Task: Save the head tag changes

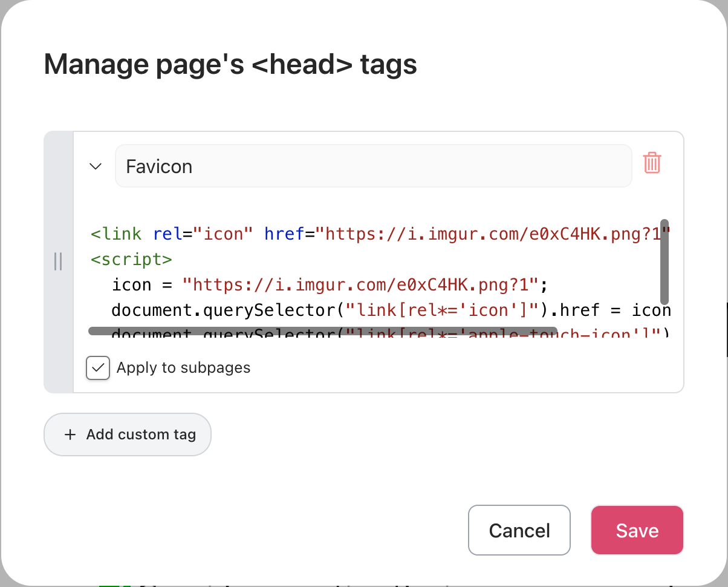Action: tap(637, 530)
